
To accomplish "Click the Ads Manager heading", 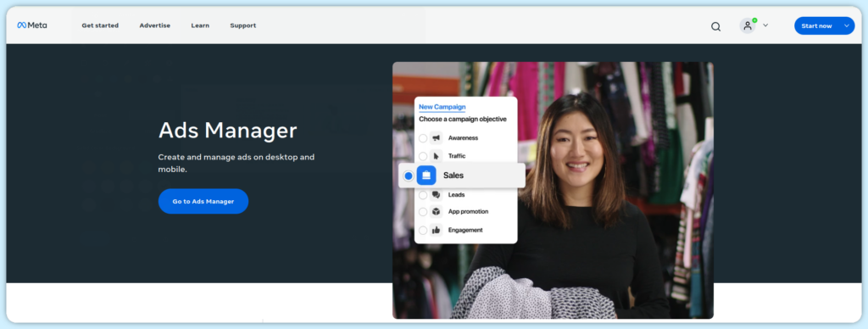I will click(x=227, y=131).
